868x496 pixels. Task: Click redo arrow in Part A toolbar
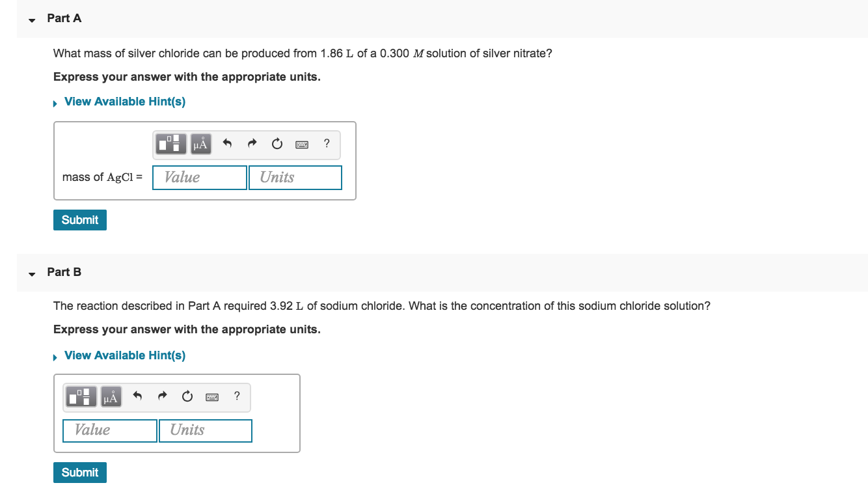[x=252, y=143]
